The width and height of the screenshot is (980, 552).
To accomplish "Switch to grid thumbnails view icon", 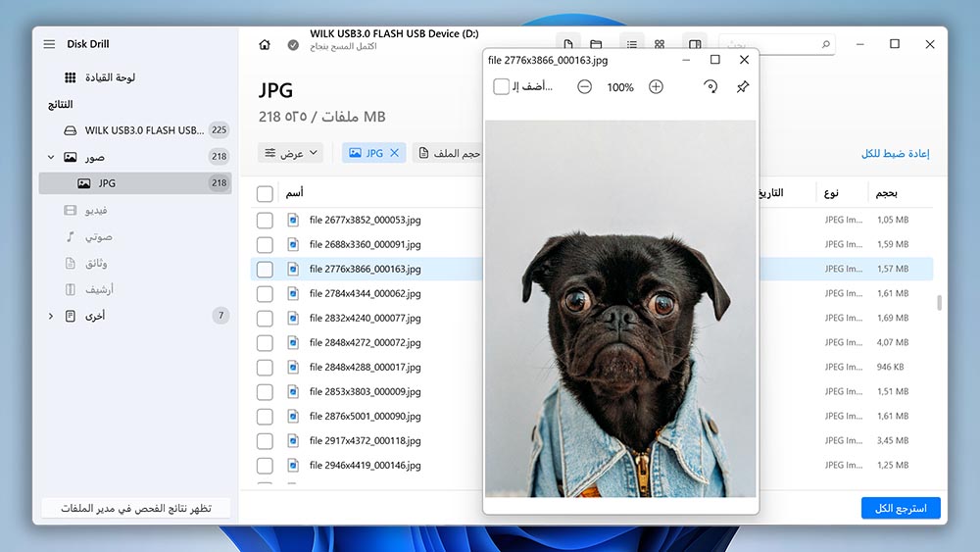I will tap(660, 44).
